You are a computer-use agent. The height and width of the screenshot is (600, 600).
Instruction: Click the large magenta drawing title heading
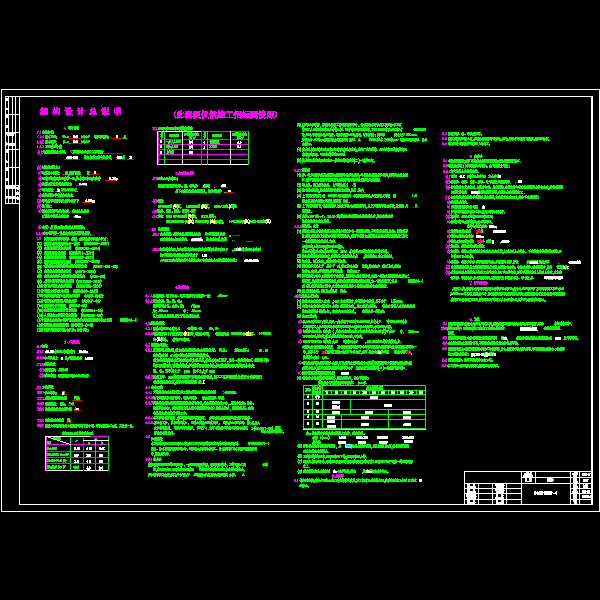[81, 111]
